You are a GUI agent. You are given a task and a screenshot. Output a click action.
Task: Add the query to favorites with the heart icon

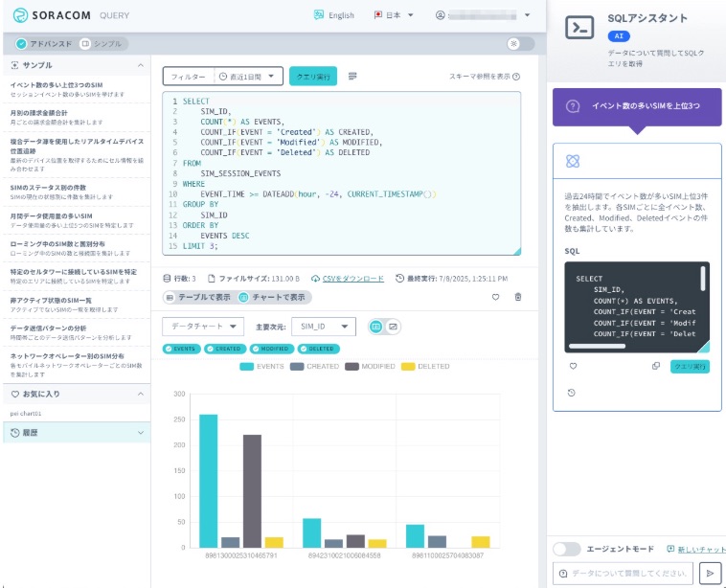(x=495, y=297)
